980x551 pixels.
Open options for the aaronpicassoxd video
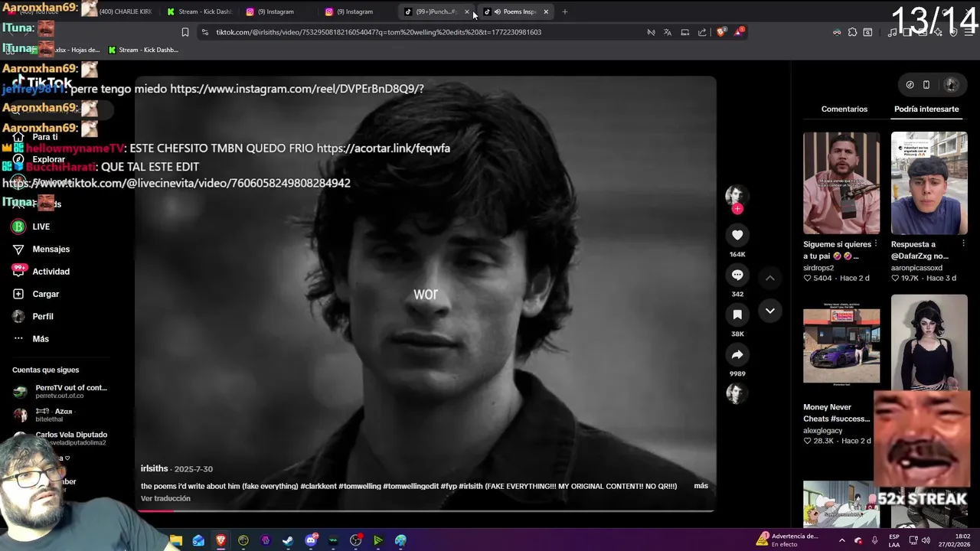[963, 244]
